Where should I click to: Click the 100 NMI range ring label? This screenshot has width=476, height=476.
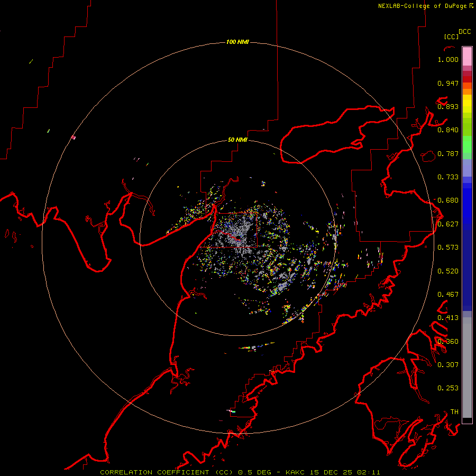(237, 42)
